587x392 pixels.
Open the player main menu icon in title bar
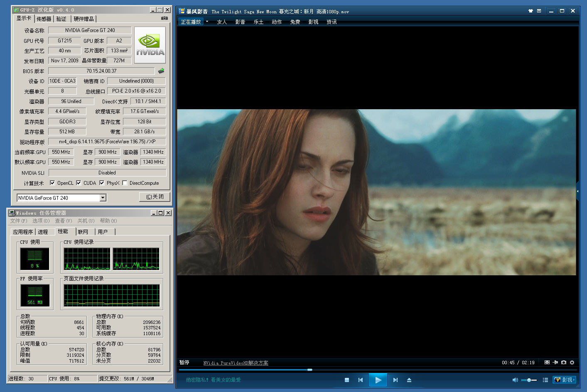(x=539, y=11)
